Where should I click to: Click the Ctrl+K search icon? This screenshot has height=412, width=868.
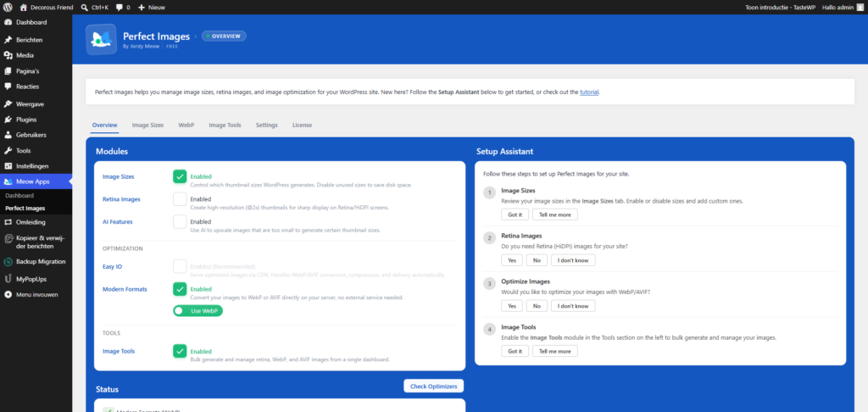[x=84, y=8]
